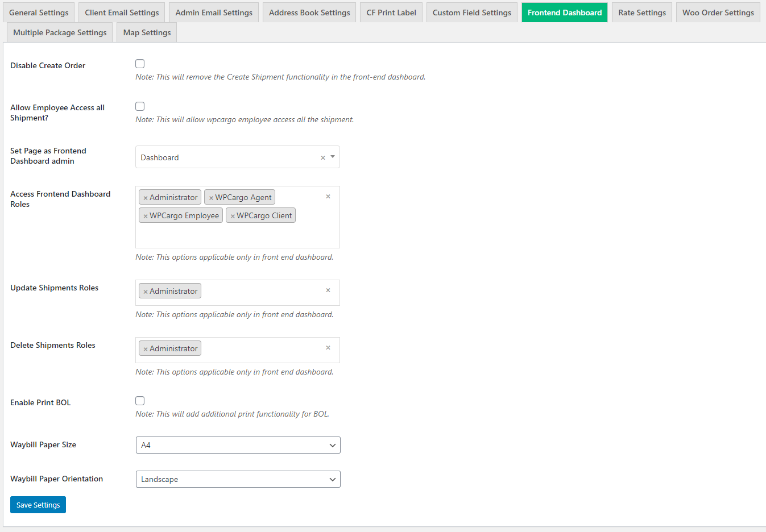
Task: Enable the Disable Create Order checkbox
Action: point(140,64)
